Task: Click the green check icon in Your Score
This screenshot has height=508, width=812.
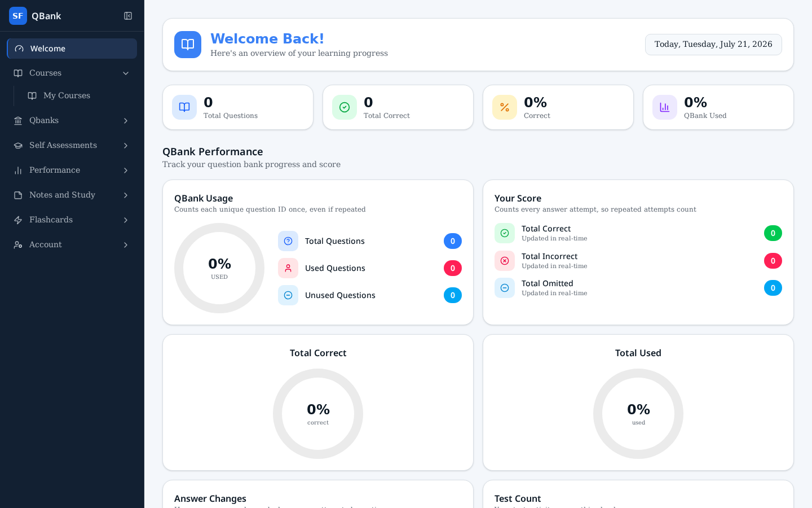Action: tap(505, 233)
